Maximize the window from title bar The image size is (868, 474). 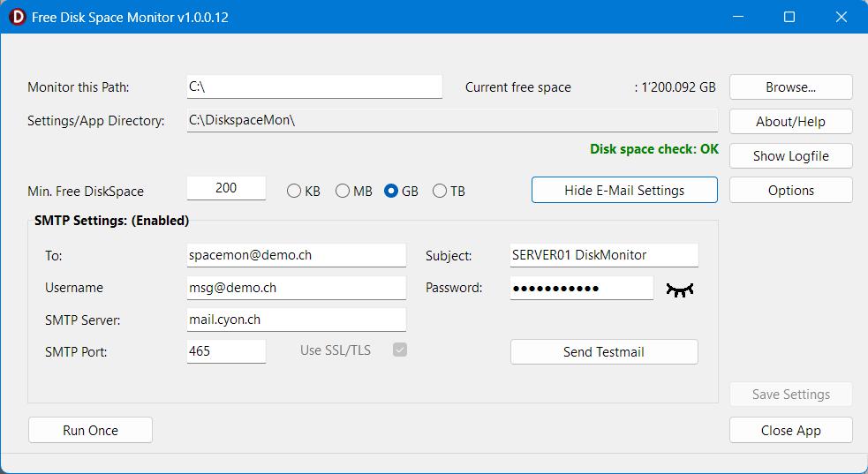(789, 17)
